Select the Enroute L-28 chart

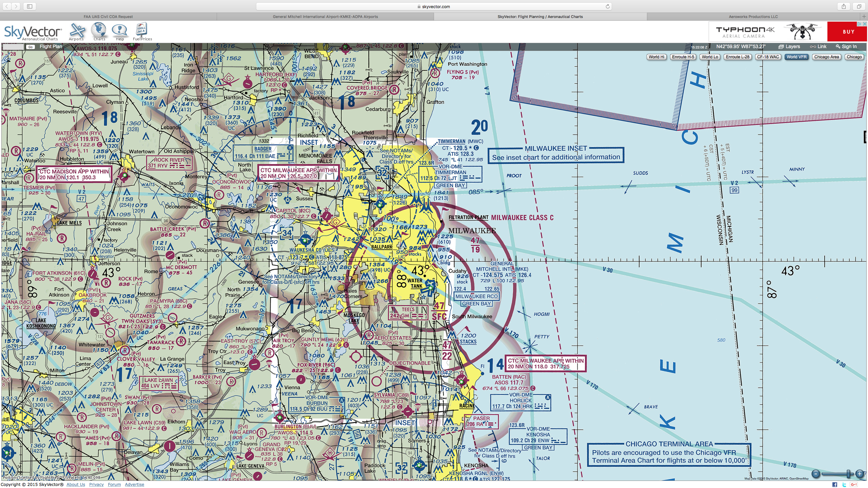pyautogui.click(x=737, y=57)
